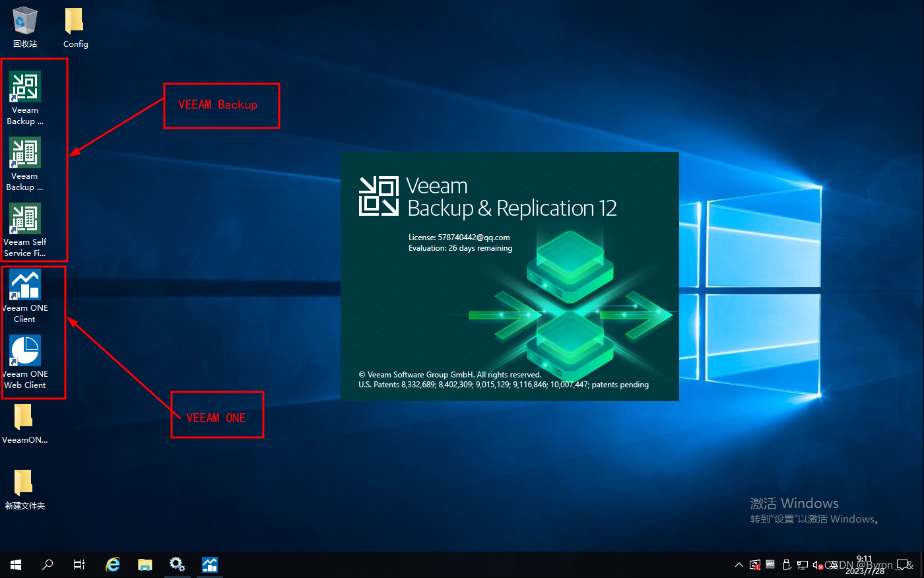Click the muted volume speaker tray icon

[818, 565]
